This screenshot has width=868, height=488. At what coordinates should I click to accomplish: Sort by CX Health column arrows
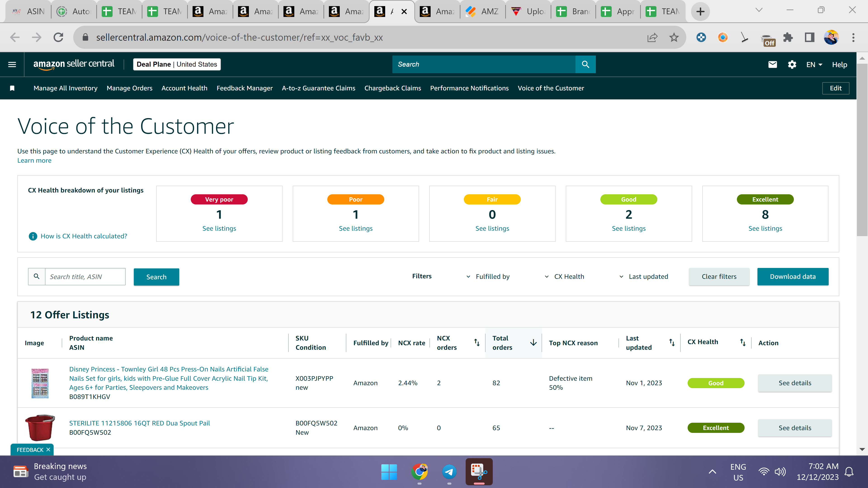pyautogui.click(x=743, y=343)
